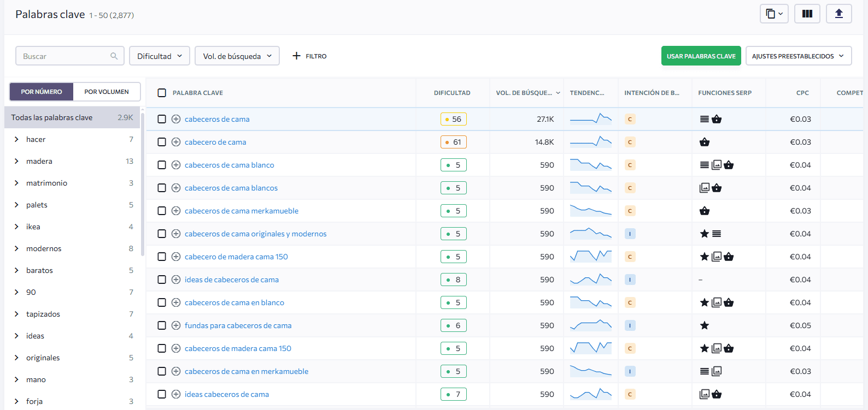The image size is (868, 410).
Task: Add 'cabeceros de cama merkamueble' via plus icon
Action: pos(176,211)
